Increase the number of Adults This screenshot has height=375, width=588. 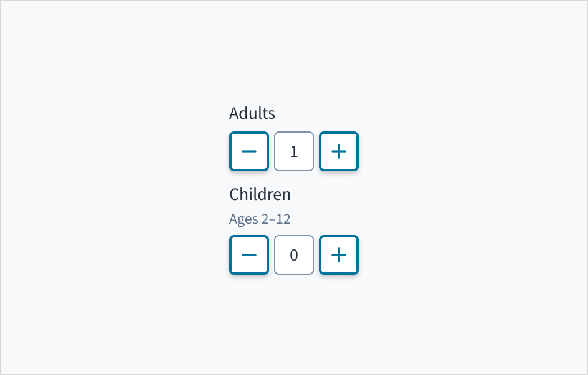(x=339, y=151)
